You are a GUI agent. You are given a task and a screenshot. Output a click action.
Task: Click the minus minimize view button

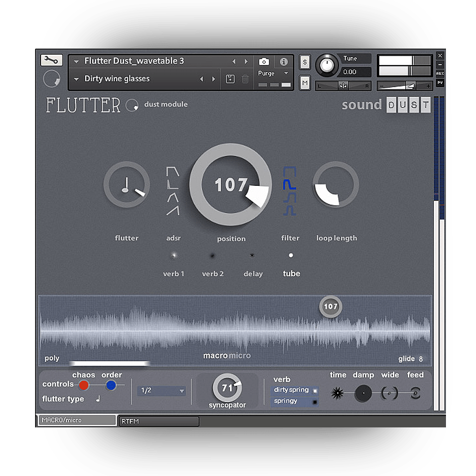point(440,64)
